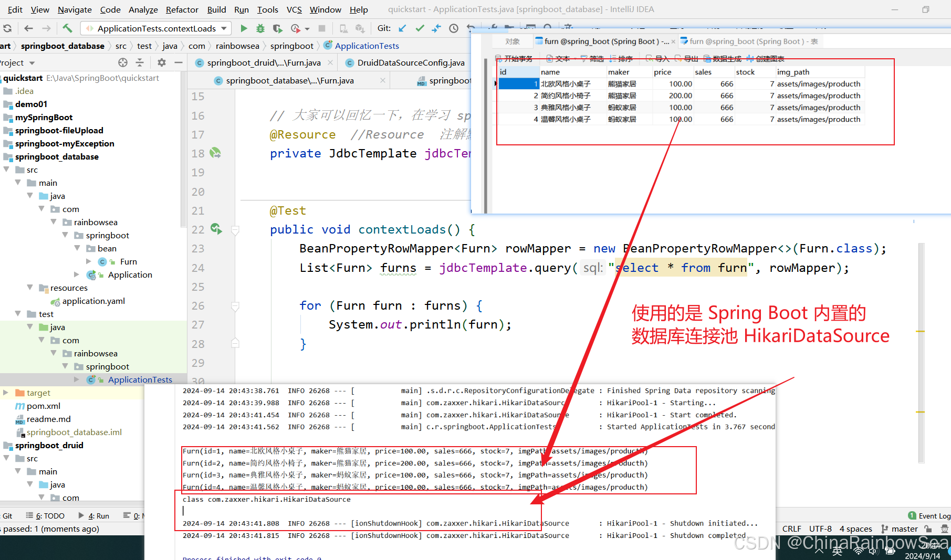951x560 pixels.
Task: Click springboot breadcrumb in navigation bar
Action: (x=292, y=46)
